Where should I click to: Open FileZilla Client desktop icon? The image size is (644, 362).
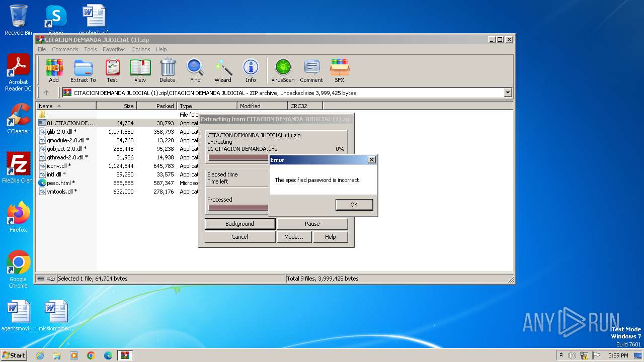[18, 168]
